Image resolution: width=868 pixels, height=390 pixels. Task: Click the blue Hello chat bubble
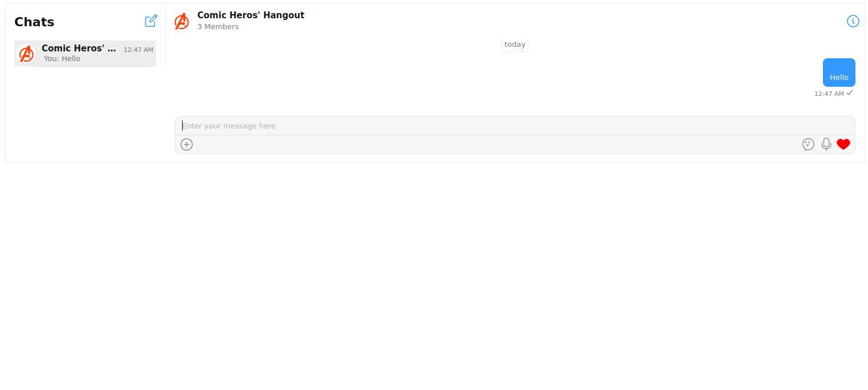pyautogui.click(x=839, y=73)
